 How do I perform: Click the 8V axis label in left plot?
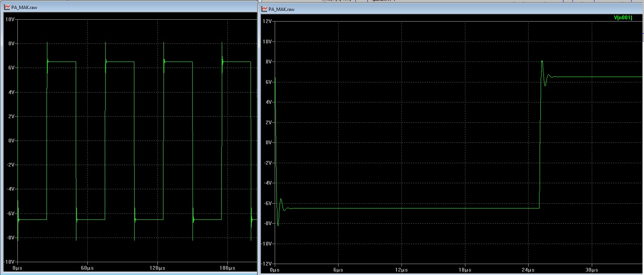click(x=11, y=43)
